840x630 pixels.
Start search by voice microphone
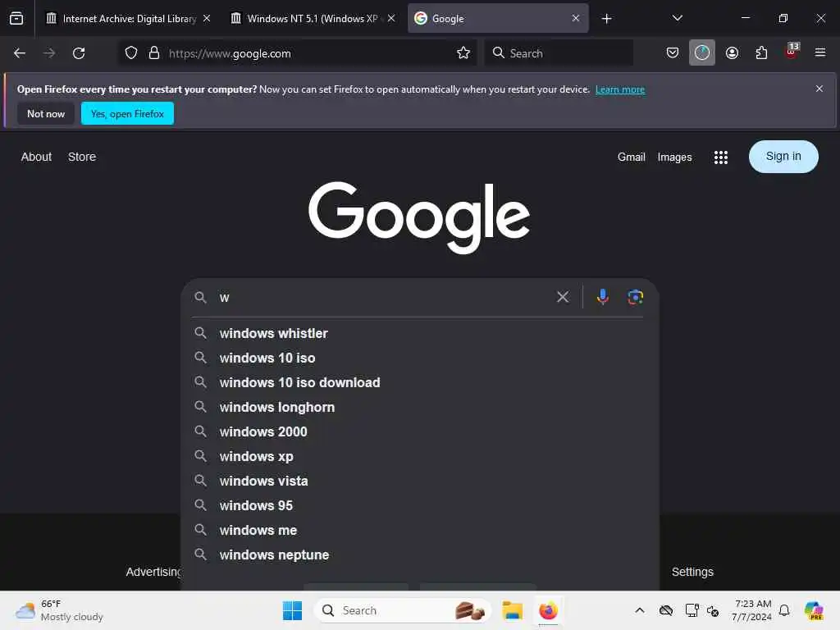pos(603,297)
